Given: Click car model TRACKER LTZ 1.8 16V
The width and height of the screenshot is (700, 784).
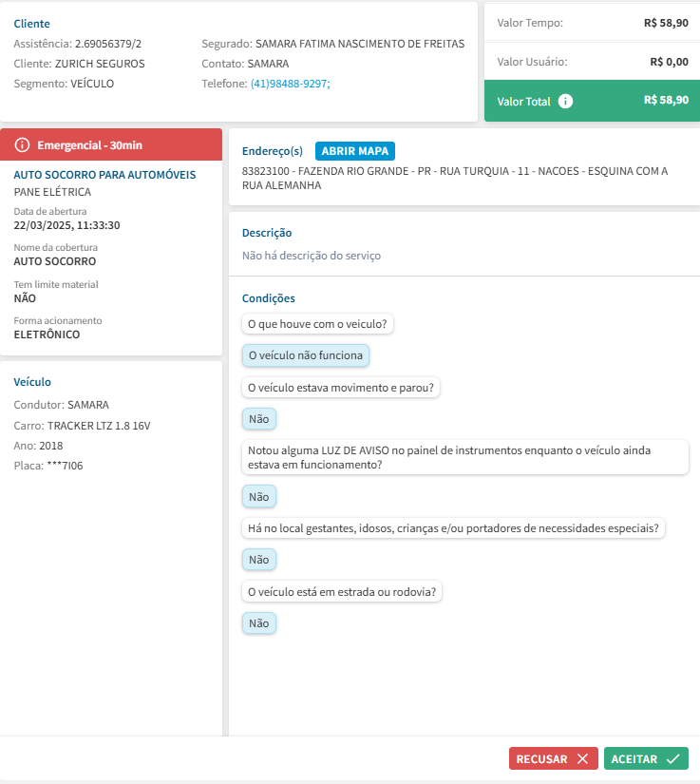Looking at the screenshot, I should coord(99,426).
